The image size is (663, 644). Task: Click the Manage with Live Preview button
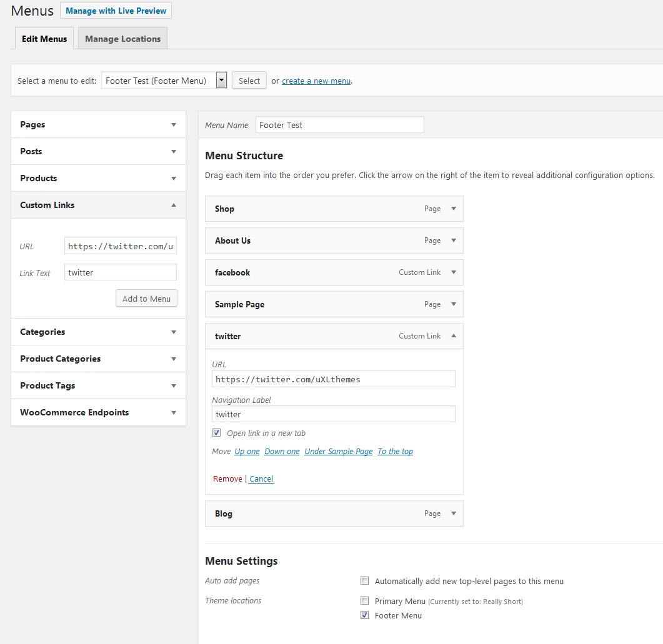[116, 11]
